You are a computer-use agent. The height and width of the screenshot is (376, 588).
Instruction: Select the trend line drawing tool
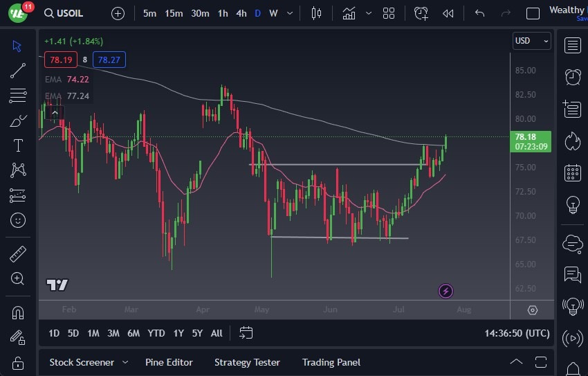pyautogui.click(x=18, y=70)
